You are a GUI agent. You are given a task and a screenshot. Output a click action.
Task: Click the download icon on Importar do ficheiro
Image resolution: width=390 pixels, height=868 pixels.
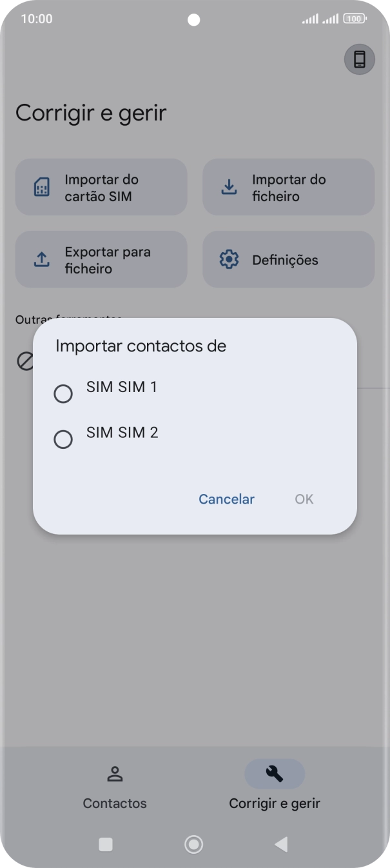(229, 187)
